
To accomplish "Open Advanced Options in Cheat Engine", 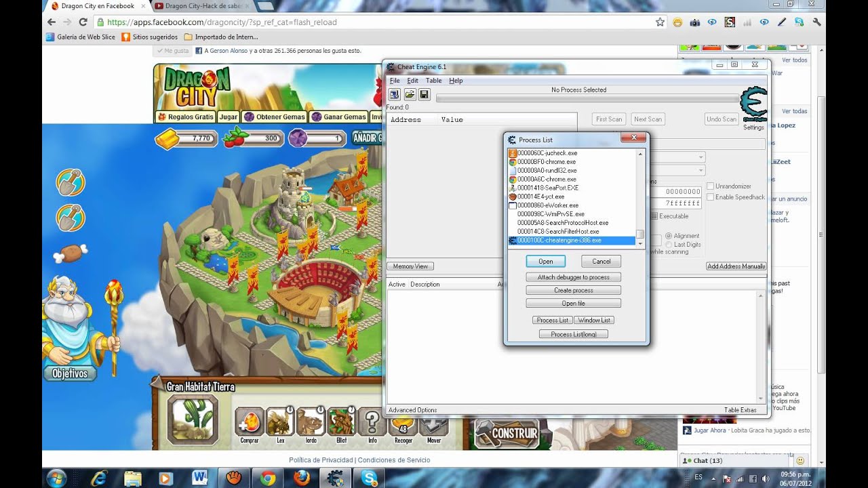I will pos(413,410).
